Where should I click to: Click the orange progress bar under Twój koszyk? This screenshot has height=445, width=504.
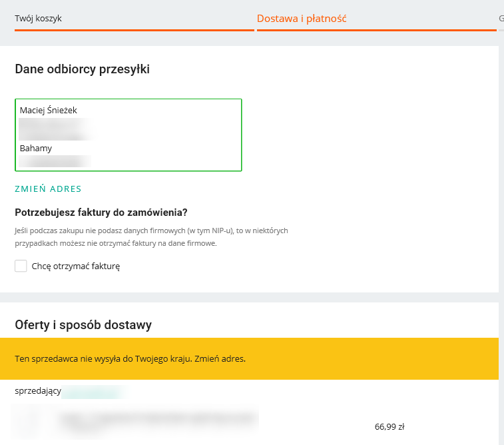click(134, 30)
